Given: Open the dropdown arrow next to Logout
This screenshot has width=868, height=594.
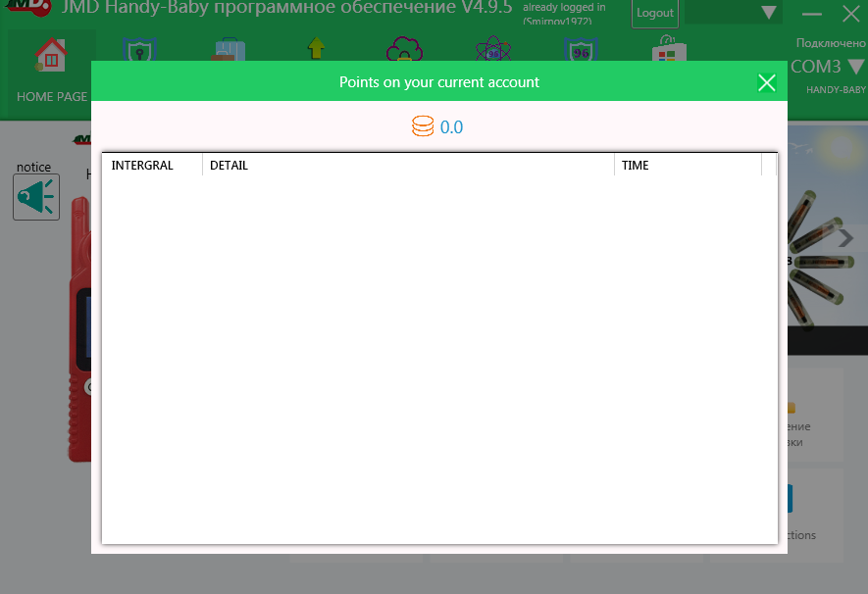Looking at the screenshot, I should point(768,12).
